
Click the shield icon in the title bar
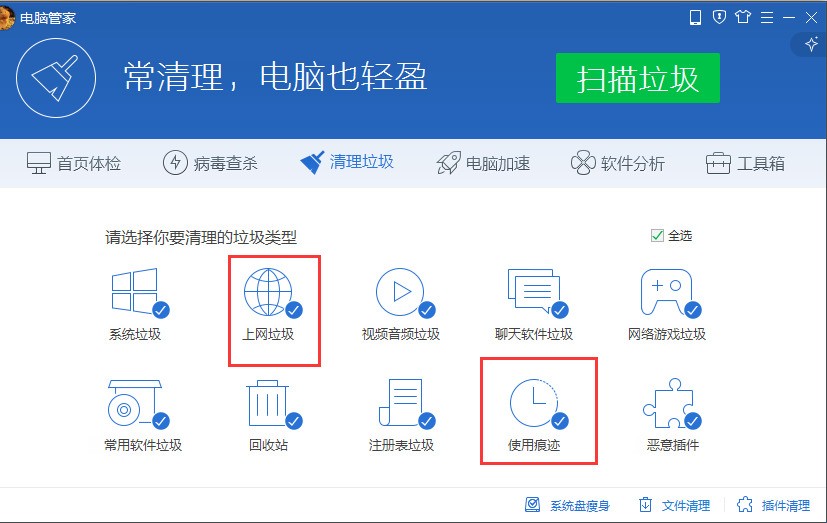click(719, 17)
